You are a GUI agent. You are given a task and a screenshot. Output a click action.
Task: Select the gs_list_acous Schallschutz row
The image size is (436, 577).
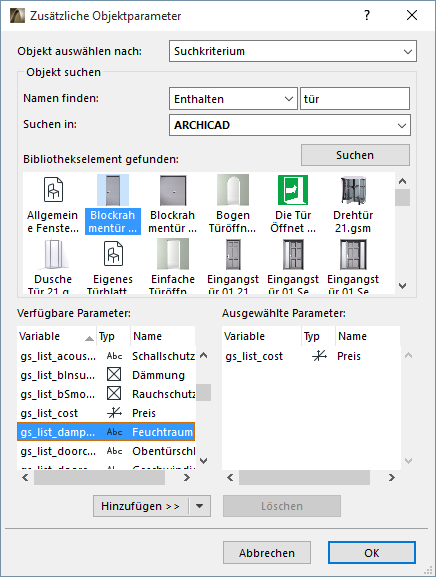[x=106, y=356]
